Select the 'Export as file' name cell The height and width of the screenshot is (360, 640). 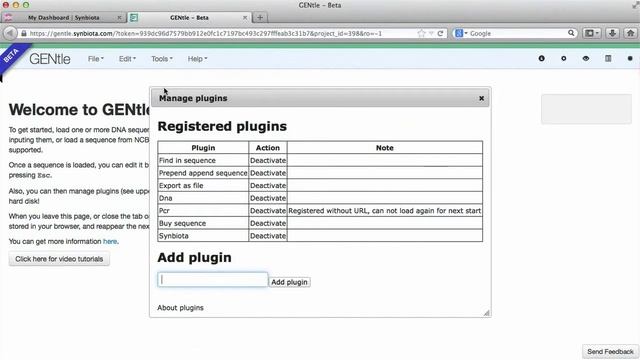203,186
